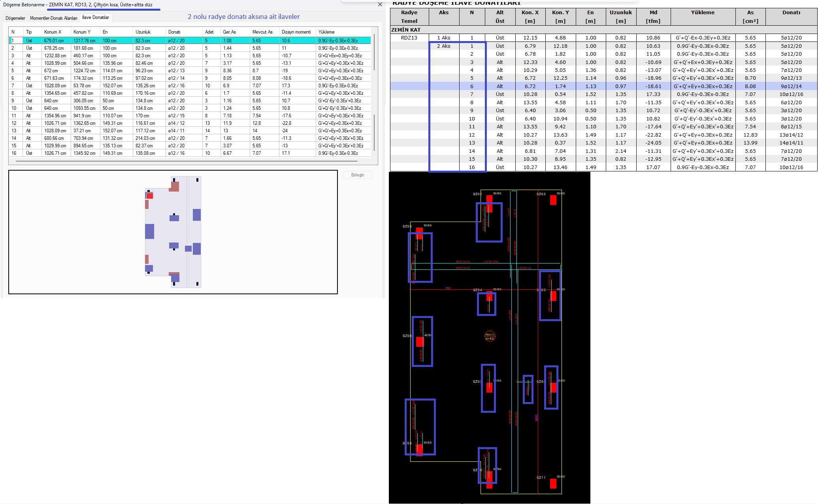Select row 16 with Konum Y 1345.92 cm
818x504 pixels.
pyautogui.click(x=190, y=153)
